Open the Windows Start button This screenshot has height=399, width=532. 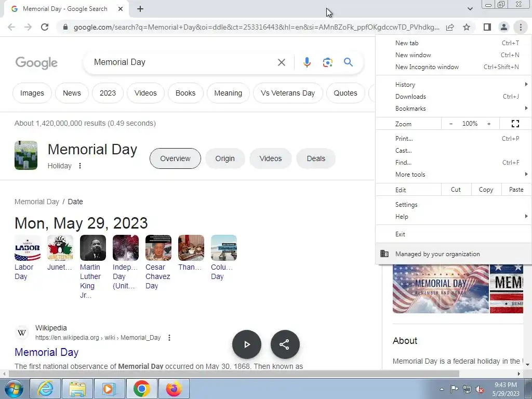coord(14,389)
